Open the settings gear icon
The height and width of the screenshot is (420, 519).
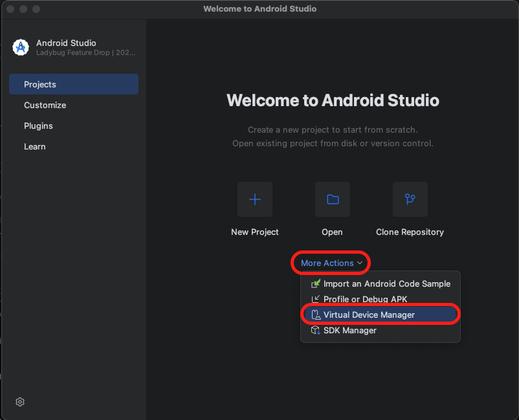point(20,402)
